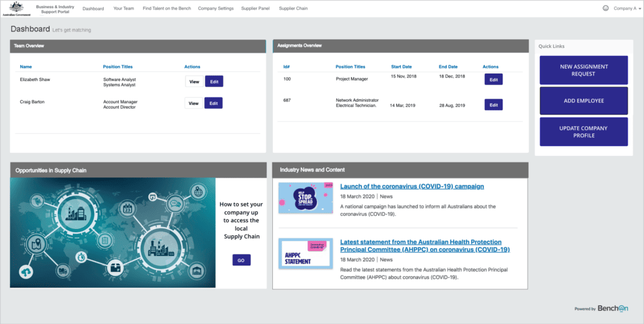Click the Update Company Profile button
The height and width of the screenshot is (324, 644).
583,131
